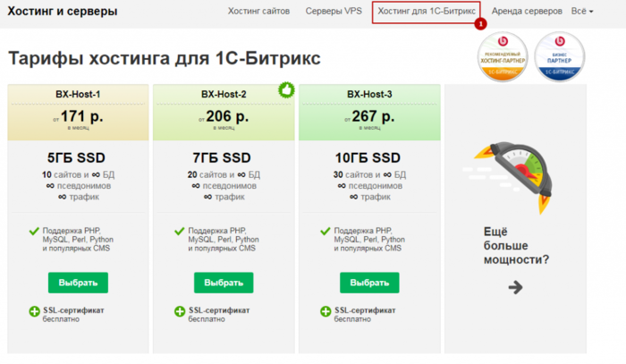Click the 20 сайтов и ∞ БД line
626x364 pixels.
click(x=224, y=174)
